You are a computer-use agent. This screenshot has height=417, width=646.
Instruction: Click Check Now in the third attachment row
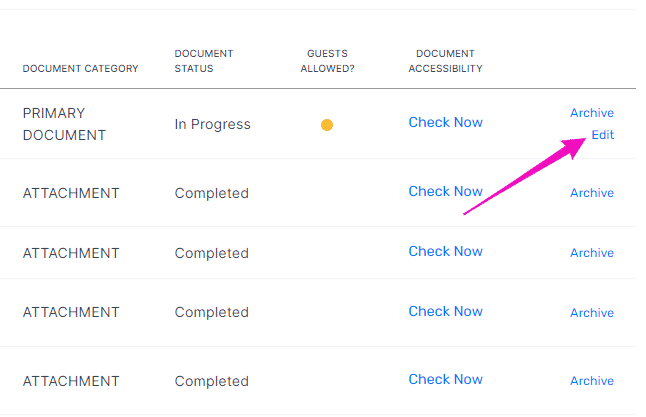pyautogui.click(x=445, y=311)
